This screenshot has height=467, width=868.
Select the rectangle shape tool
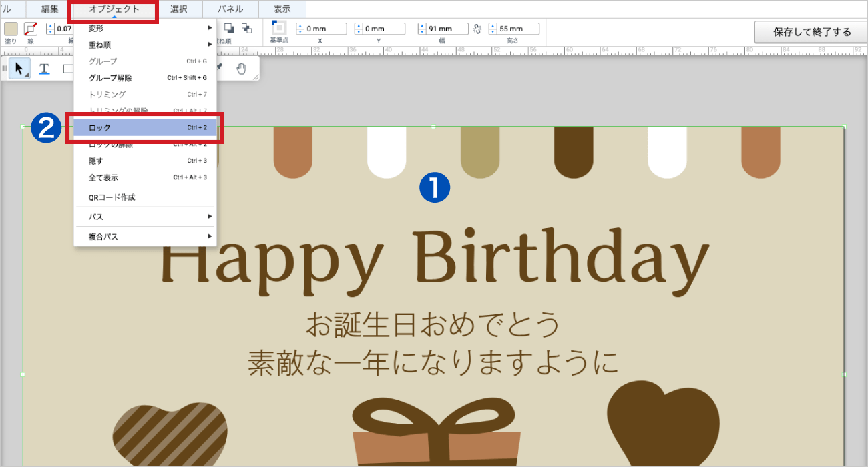pos(68,68)
